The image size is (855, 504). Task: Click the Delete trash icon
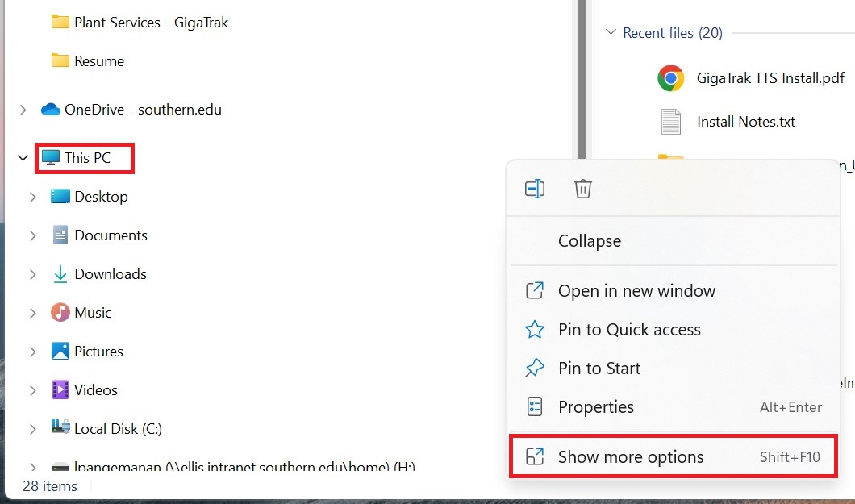click(x=582, y=189)
